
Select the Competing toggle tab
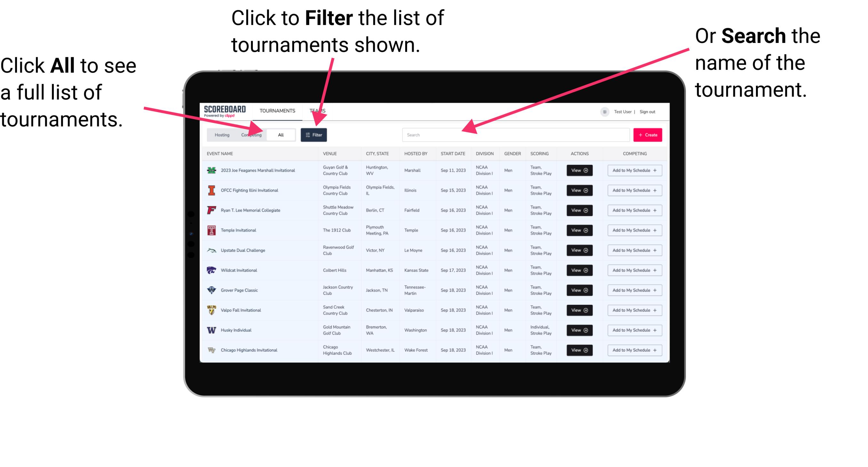point(250,134)
